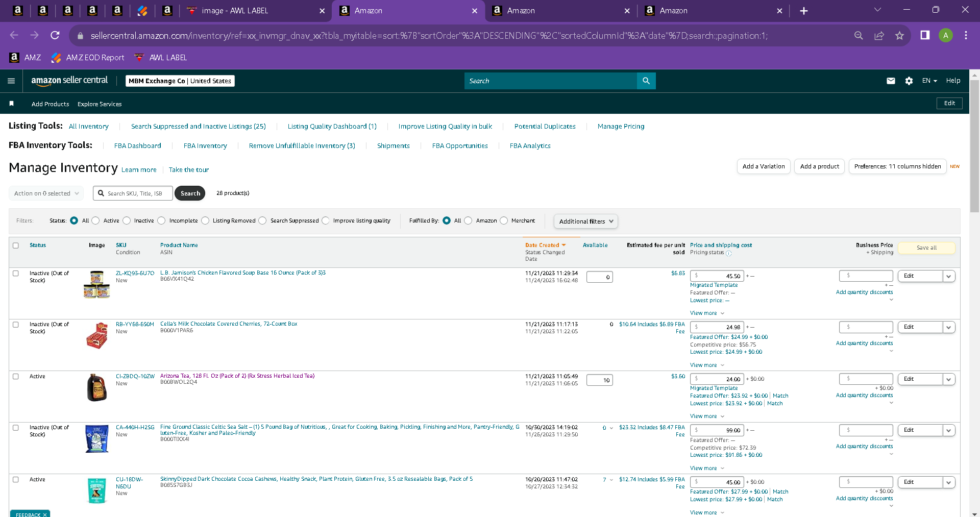Open a new browser tab

coord(804,11)
